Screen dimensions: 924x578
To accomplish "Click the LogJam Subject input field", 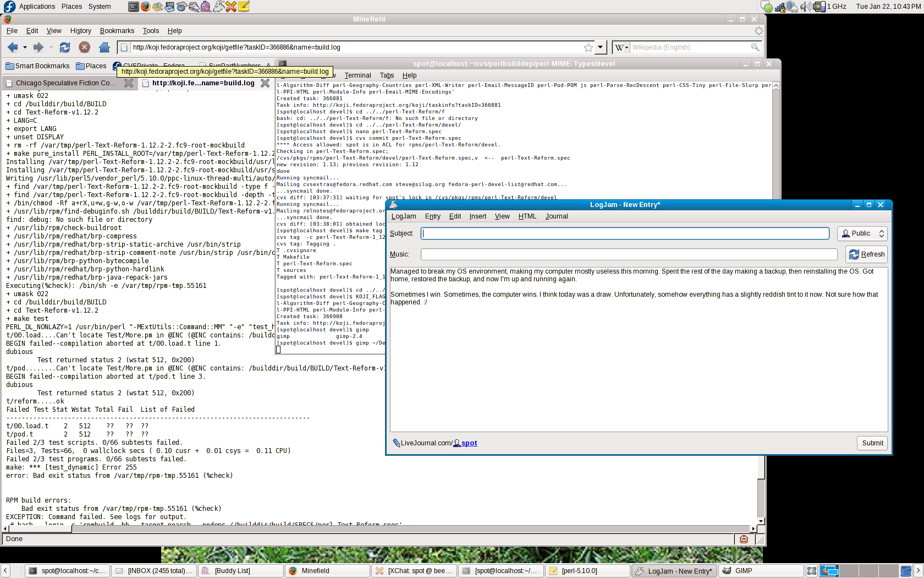I will (625, 233).
